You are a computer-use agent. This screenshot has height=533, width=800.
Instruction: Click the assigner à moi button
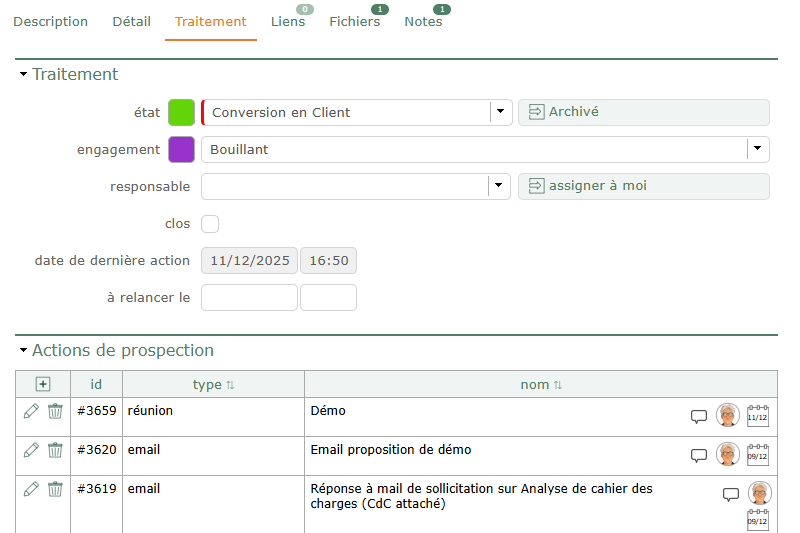(x=643, y=186)
